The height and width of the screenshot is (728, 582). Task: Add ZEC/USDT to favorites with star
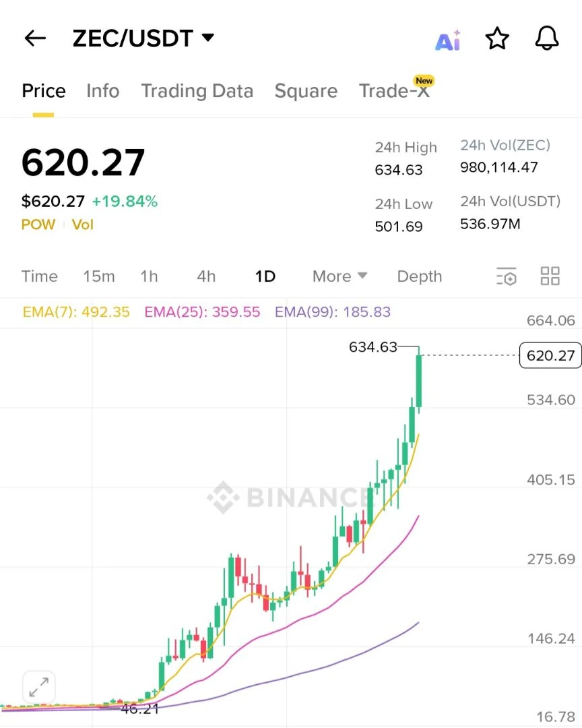coord(497,38)
